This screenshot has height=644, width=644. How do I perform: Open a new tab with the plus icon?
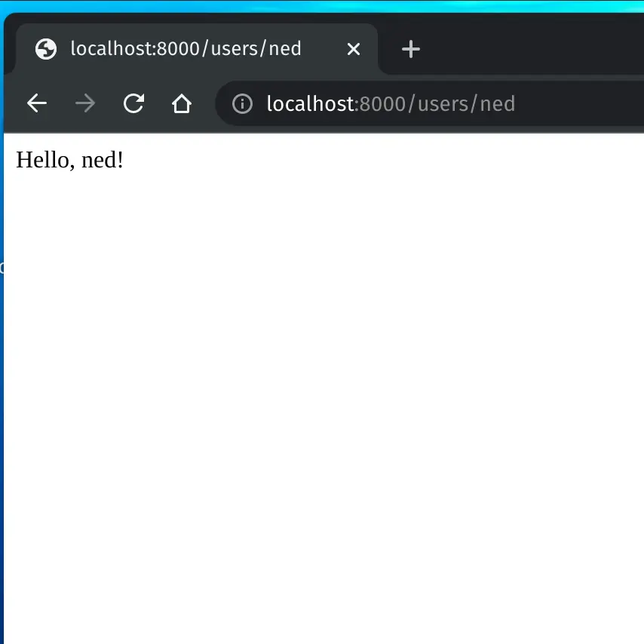(x=411, y=48)
